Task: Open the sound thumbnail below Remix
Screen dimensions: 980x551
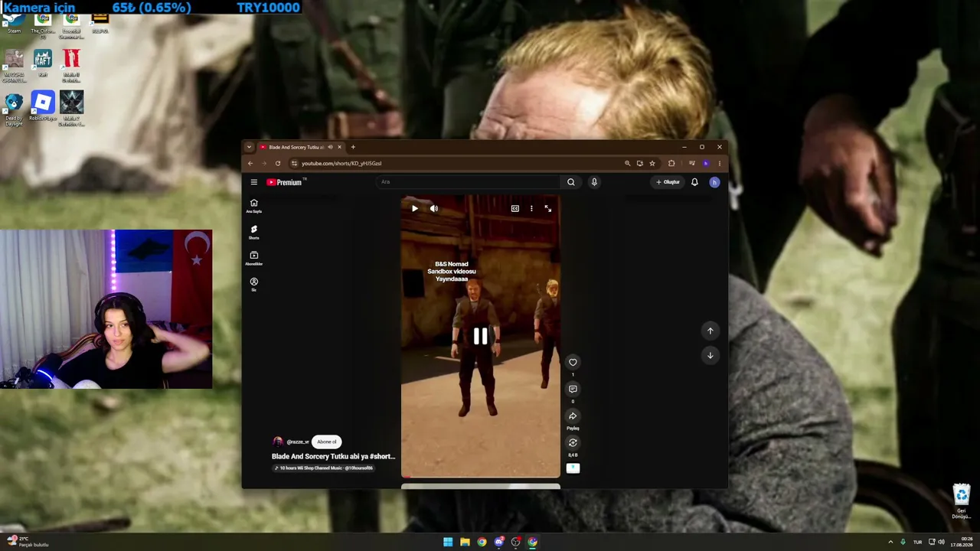Action: click(x=573, y=468)
